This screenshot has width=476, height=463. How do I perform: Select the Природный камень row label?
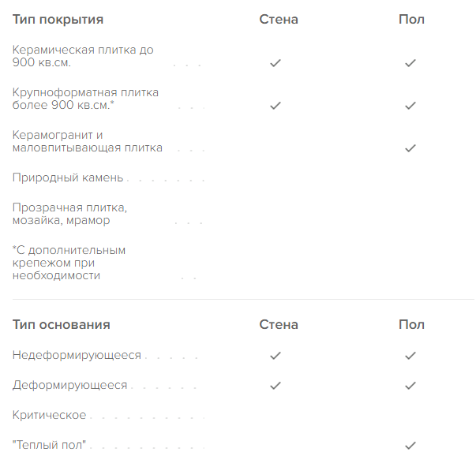coord(68,177)
